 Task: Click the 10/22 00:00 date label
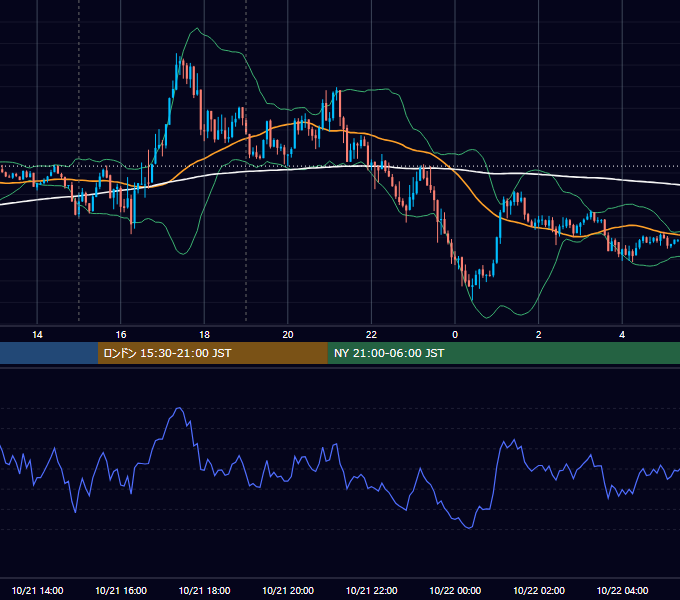[455, 590]
